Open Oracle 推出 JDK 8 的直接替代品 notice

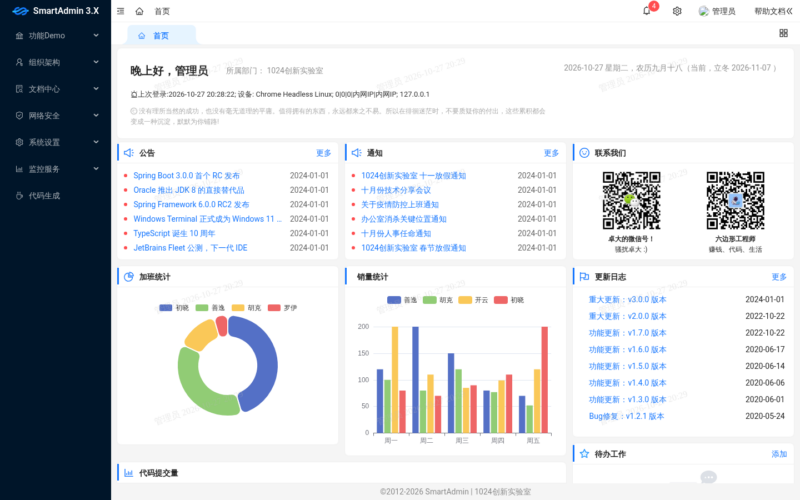pos(189,190)
